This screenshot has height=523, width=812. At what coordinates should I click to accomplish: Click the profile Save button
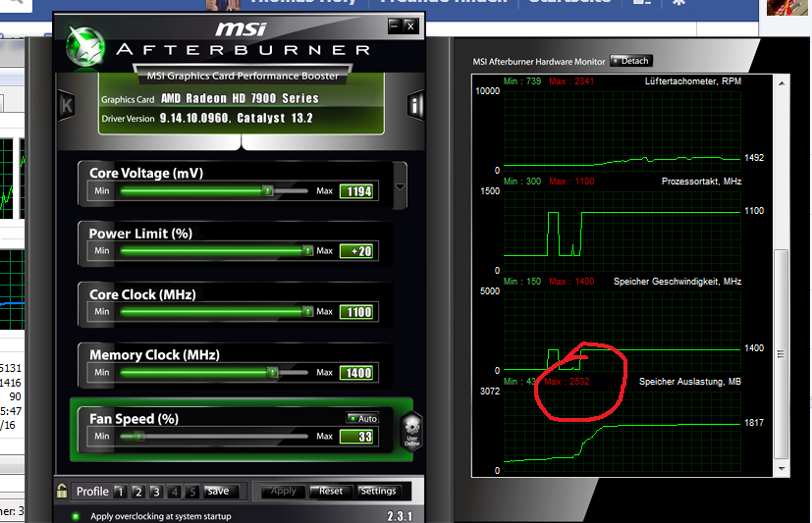(221, 491)
